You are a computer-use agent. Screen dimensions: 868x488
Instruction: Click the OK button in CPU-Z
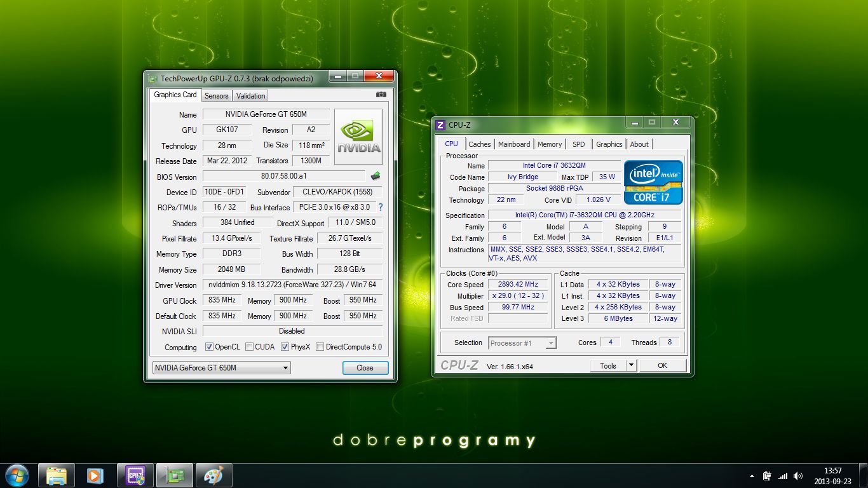coord(662,365)
